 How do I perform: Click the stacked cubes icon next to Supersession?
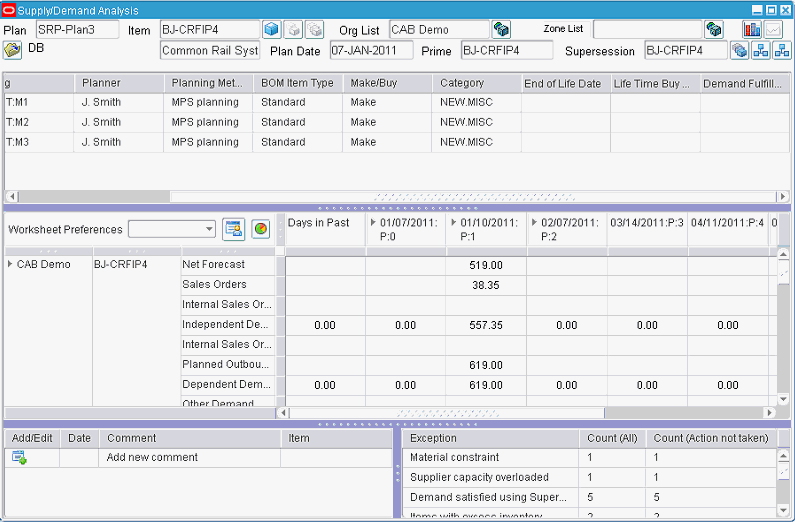tap(740, 50)
